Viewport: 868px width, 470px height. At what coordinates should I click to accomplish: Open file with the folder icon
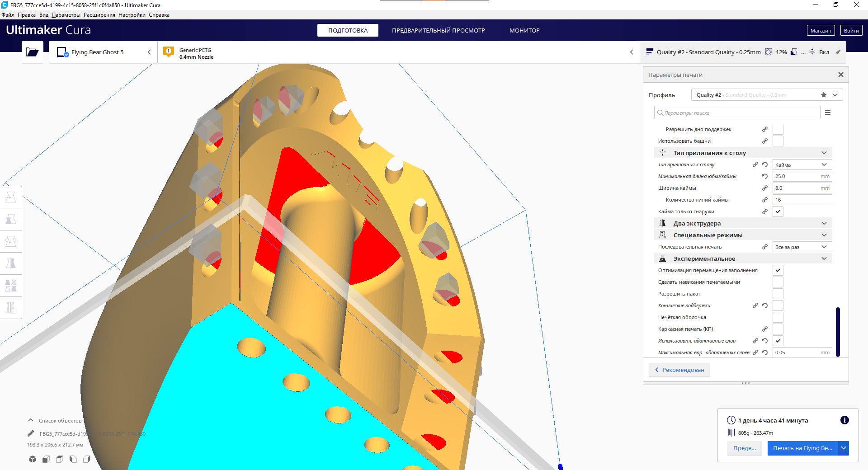[32, 52]
